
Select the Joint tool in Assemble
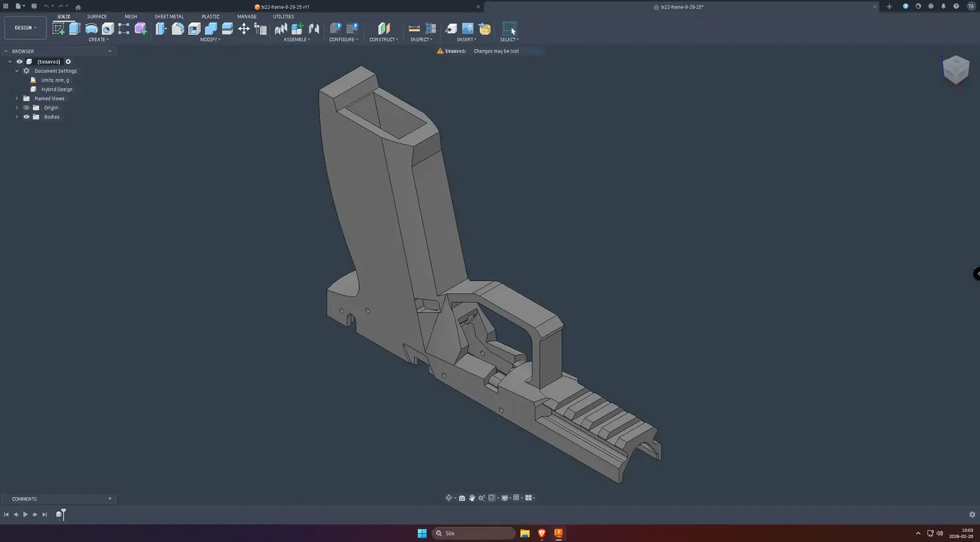coord(314,28)
